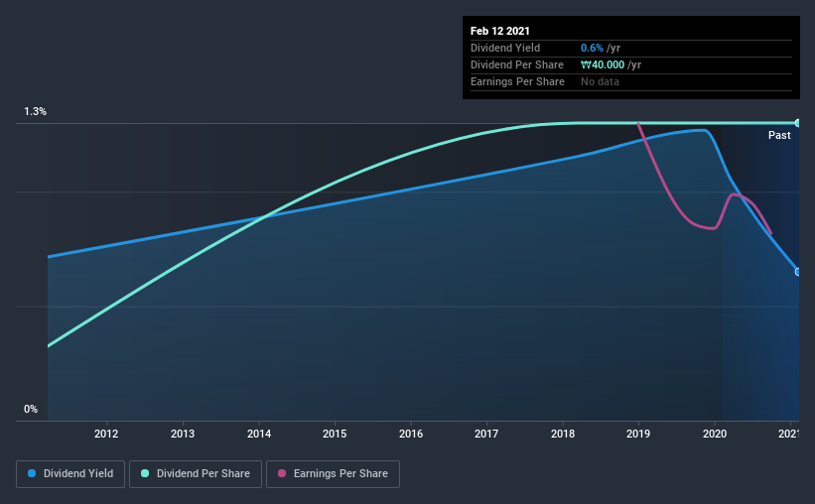This screenshot has height=504, width=815.
Task: Select the Dividend Per Share endpoint marker at 2021
Action: tap(797, 123)
